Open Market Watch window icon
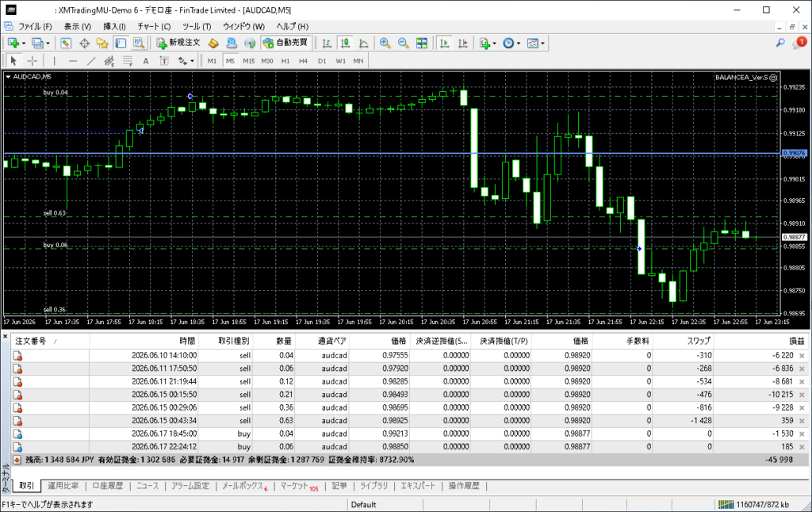The width and height of the screenshot is (812, 512). pyautogui.click(x=66, y=43)
